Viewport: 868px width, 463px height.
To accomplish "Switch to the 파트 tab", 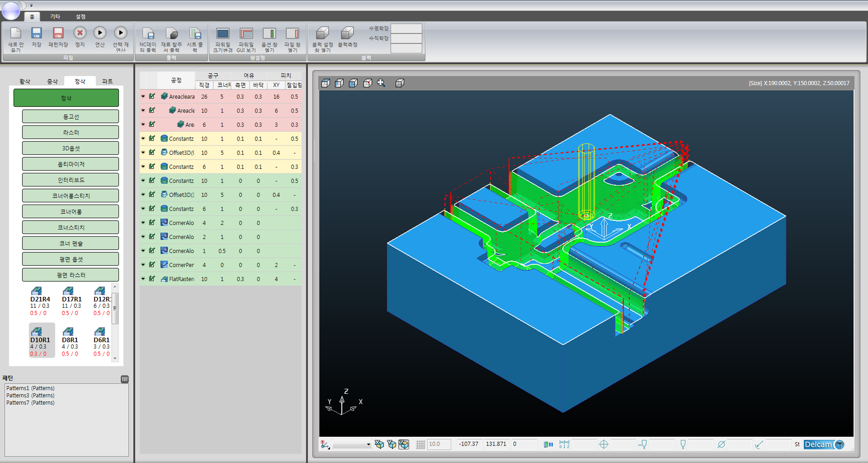I will (x=107, y=81).
